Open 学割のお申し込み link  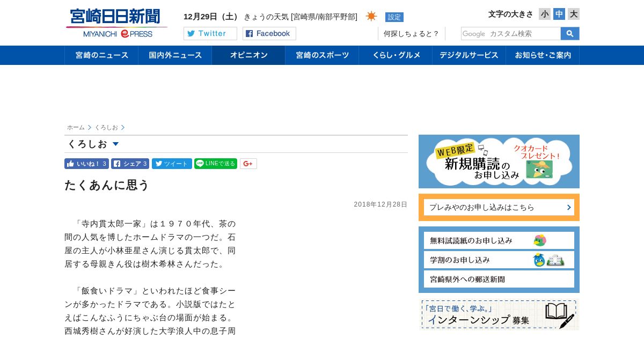point(499,260)
